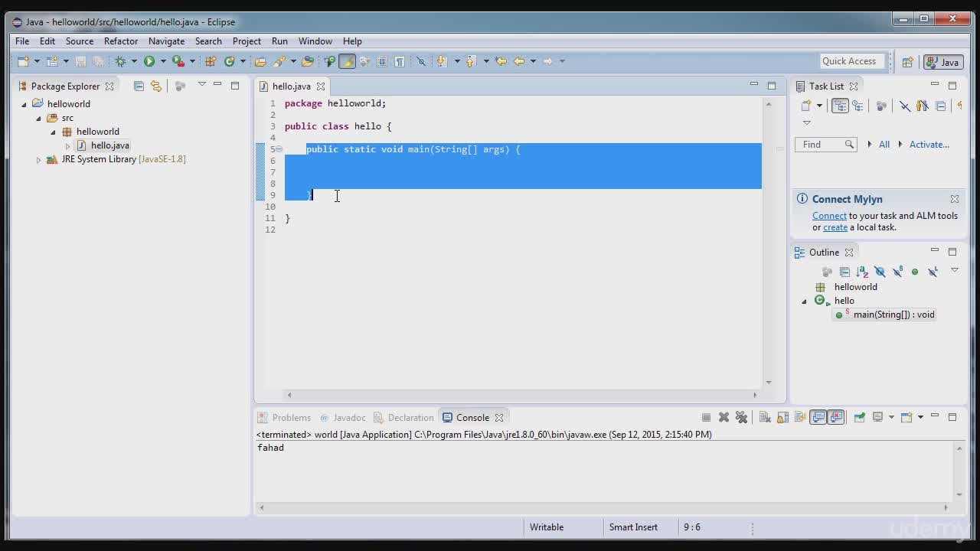Expand JRE System Library node
This screenshot has height=551, width=980.
click(38, 159)
